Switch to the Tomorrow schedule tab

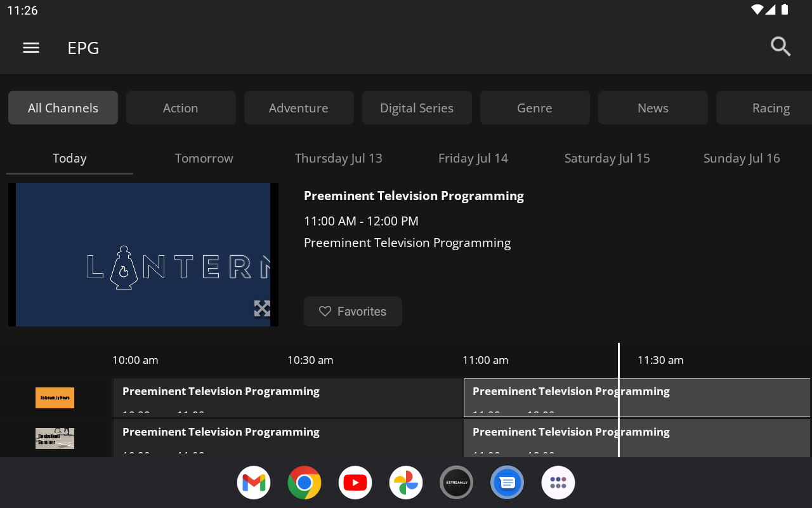tap(204, 158)
